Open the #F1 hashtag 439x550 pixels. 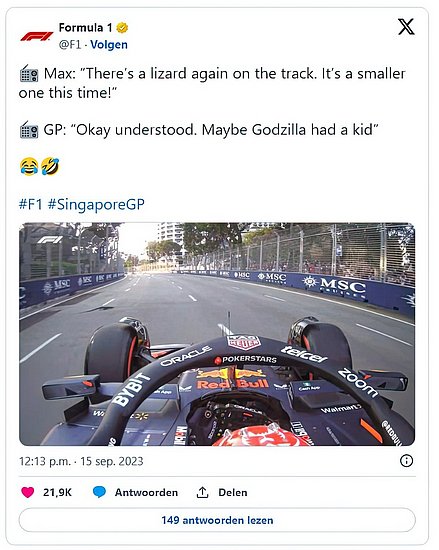tap(31, 204)
